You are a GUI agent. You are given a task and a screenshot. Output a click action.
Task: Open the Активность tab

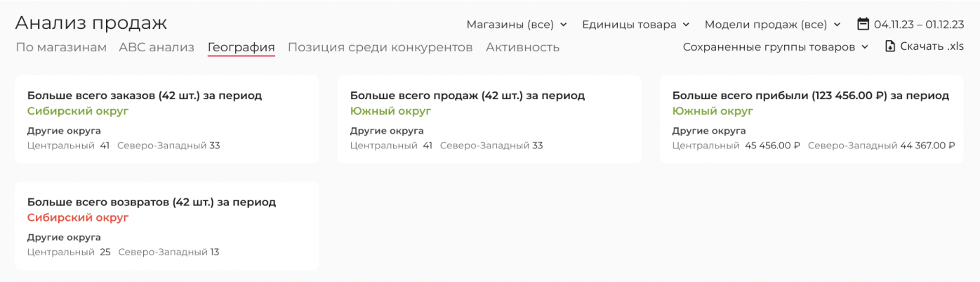[522, 48]
